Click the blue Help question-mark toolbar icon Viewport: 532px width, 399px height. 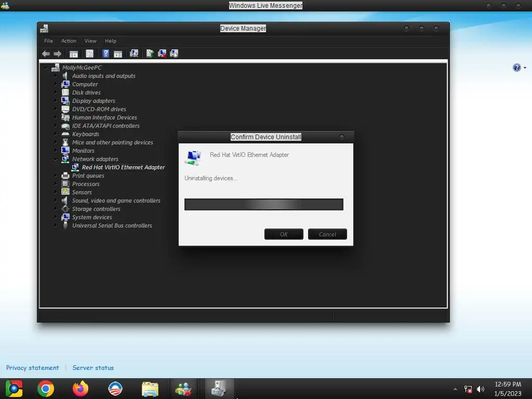(106, 54)
